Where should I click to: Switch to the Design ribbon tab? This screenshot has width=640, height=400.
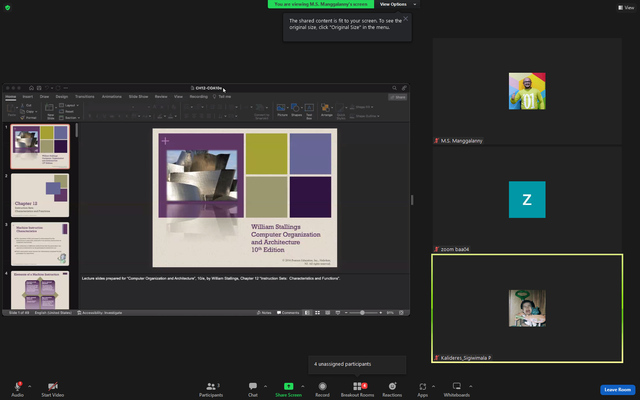click(62, 97)
